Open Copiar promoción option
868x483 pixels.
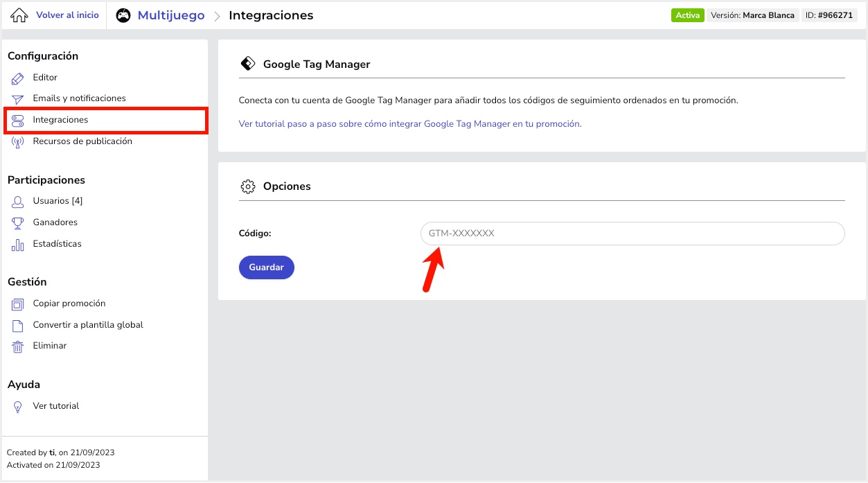[69, 304]
